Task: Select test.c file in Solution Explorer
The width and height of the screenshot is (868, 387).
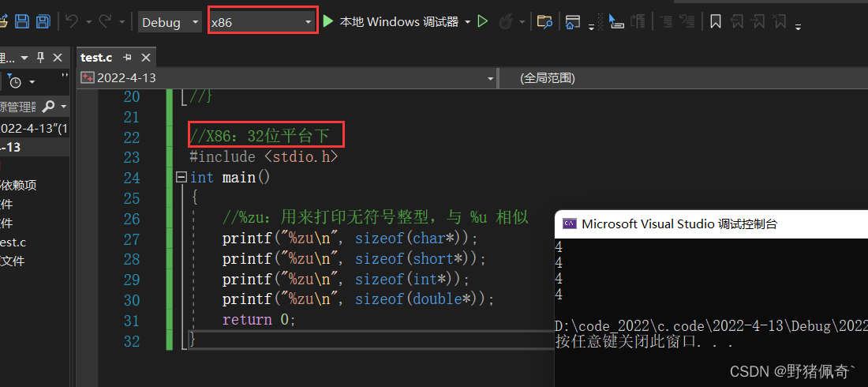Action: click(13, 242)
